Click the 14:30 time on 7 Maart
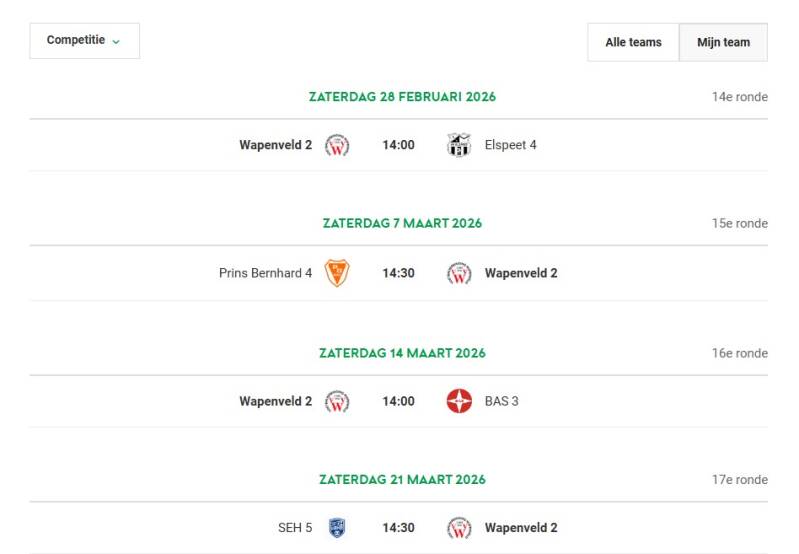This screenshot has height=554, width=799. coord(398,273)
